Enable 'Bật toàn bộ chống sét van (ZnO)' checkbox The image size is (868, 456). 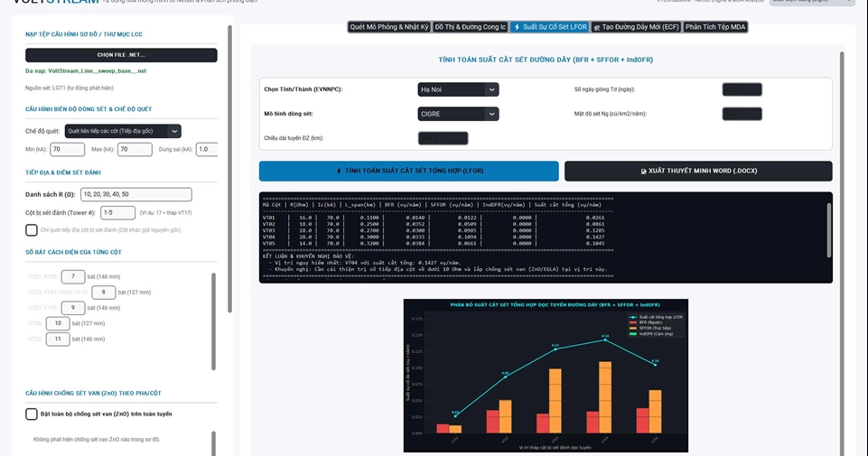(32, 414)
